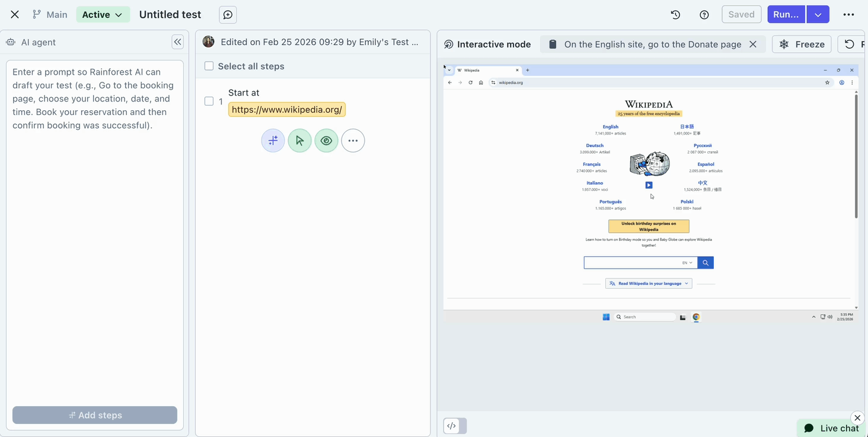868x437 pixels.
Task: Click the Wikipedia page vertical scrollbar
Action: pos(856,155)
